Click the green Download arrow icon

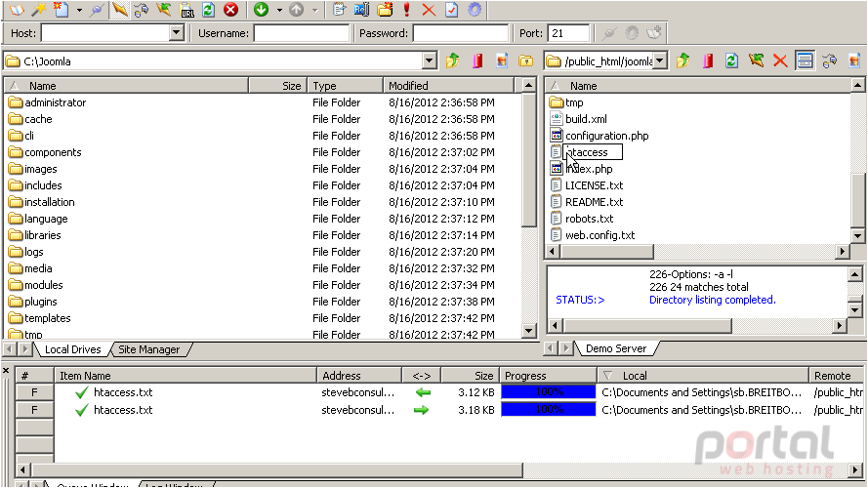(x=262, y=10)
